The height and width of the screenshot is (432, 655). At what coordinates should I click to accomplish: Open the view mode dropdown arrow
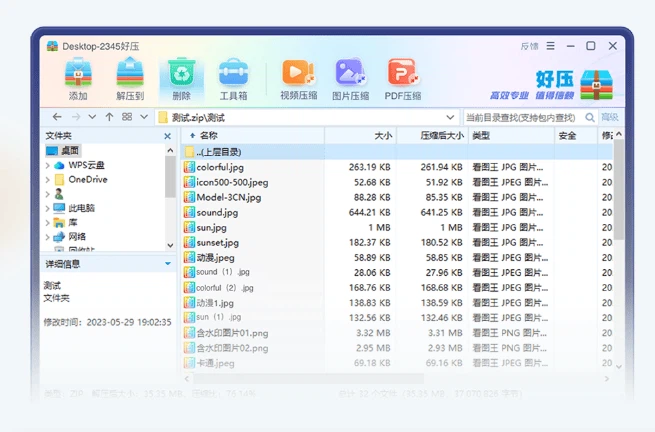tap(144, 117)
